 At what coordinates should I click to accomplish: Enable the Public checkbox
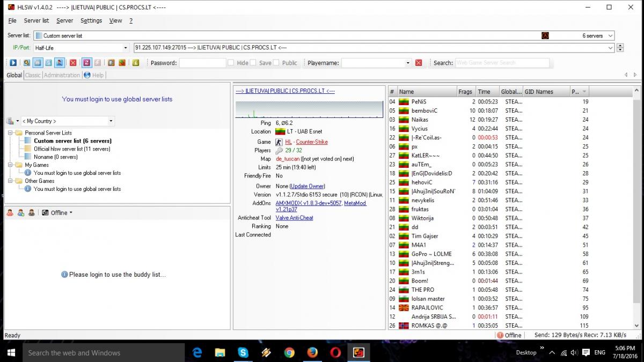[x=276, y=63]
